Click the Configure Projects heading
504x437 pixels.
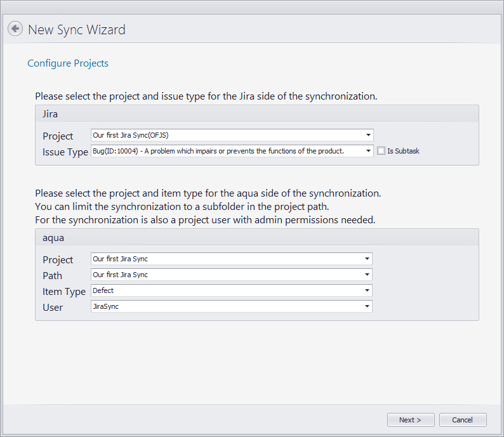coord(68,63)
